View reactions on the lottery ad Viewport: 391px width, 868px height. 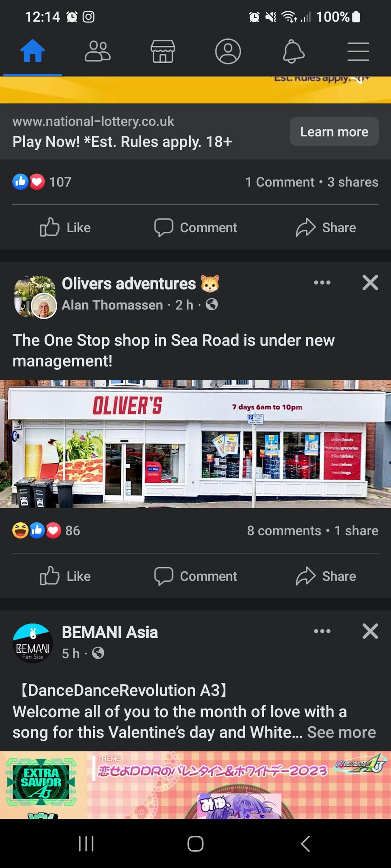click(x=42, y=182)
